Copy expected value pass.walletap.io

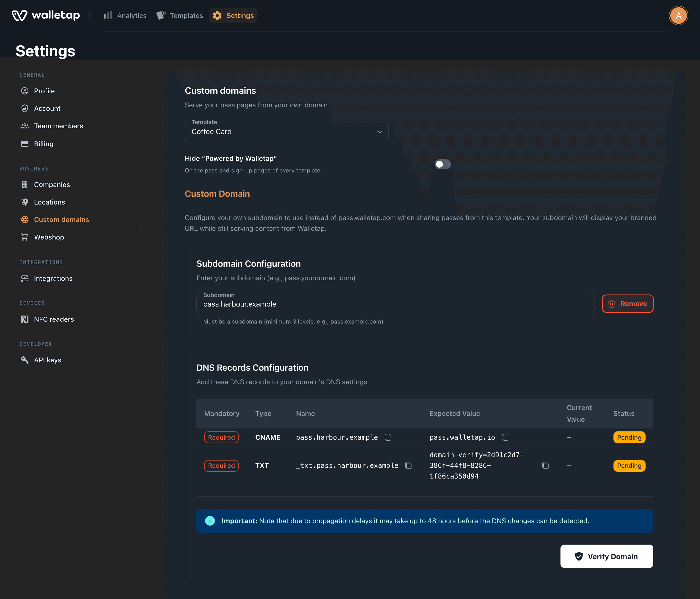[x=505, y=437]
